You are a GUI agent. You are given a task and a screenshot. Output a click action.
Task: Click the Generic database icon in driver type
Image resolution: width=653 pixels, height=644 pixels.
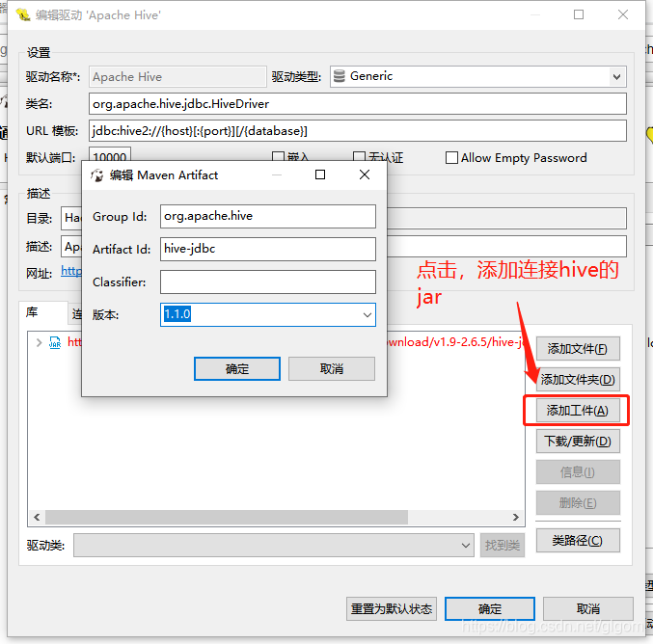click(340, 76)
